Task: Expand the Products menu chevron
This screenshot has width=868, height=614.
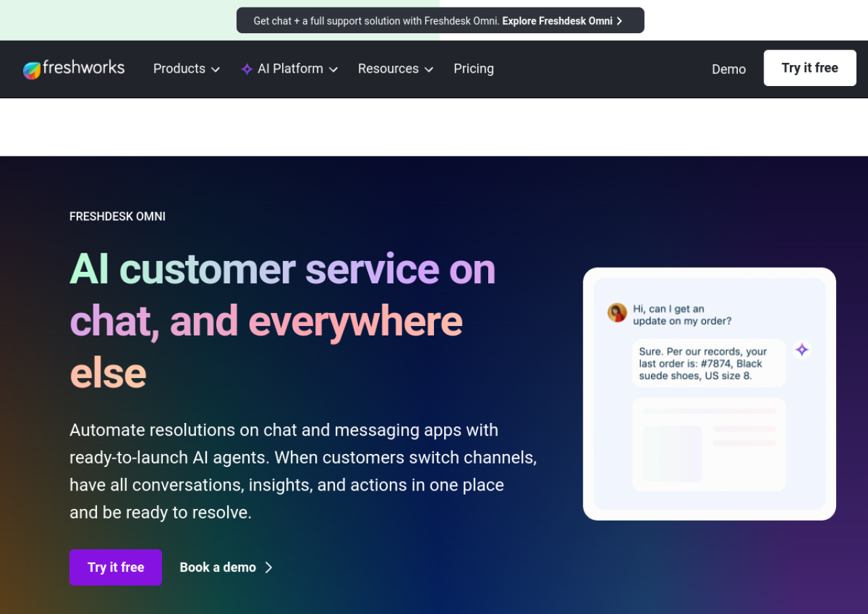Action: click(x=216, y=69)
